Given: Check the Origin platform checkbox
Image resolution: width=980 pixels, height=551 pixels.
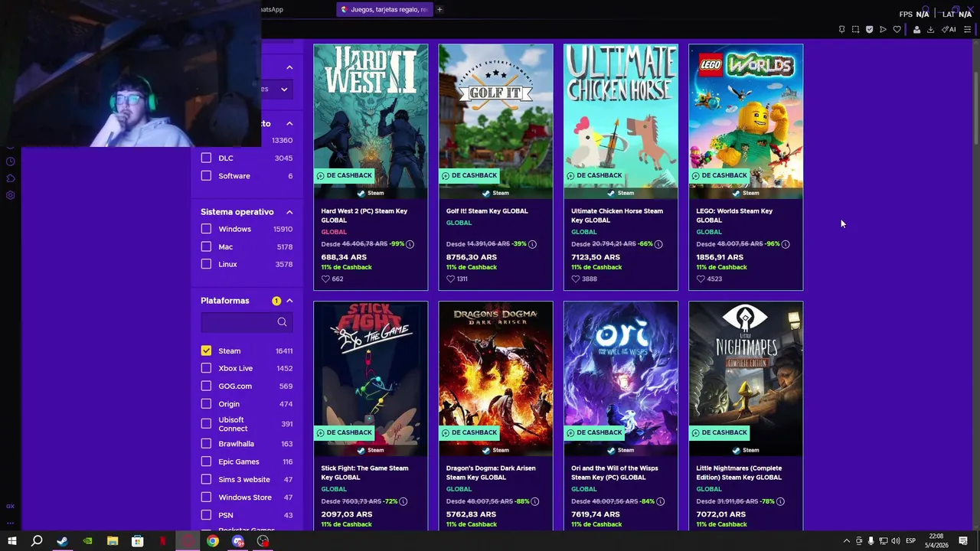Looking at the screenshot, I should [206, 404].
